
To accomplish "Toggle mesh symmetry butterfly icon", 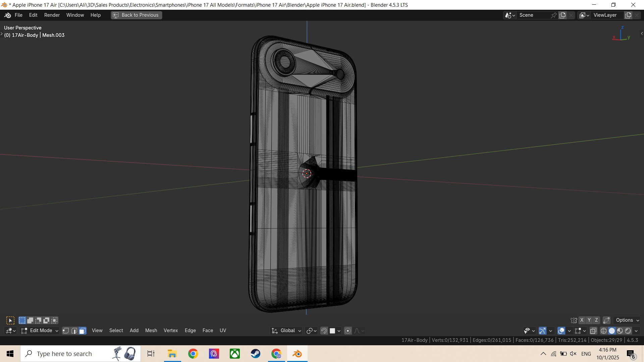I will pos(574,320).
